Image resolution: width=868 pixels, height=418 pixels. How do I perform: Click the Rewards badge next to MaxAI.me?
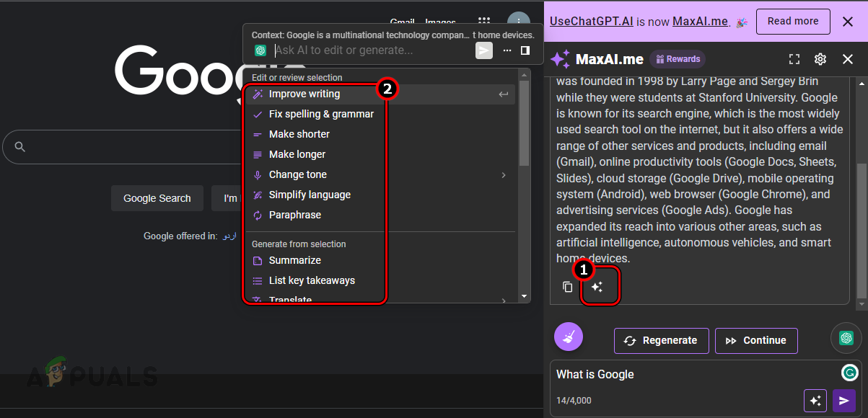677,59
